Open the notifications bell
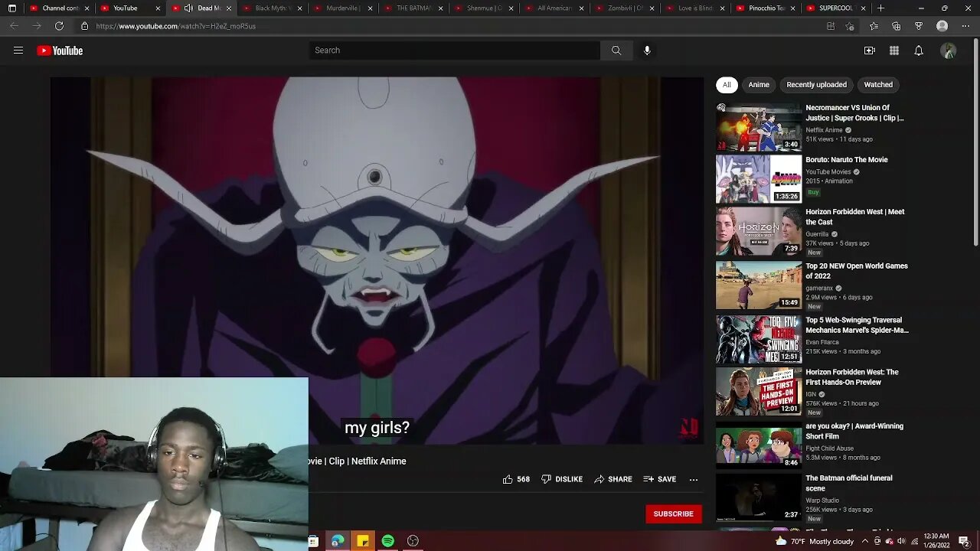 (x=919, y=51)
